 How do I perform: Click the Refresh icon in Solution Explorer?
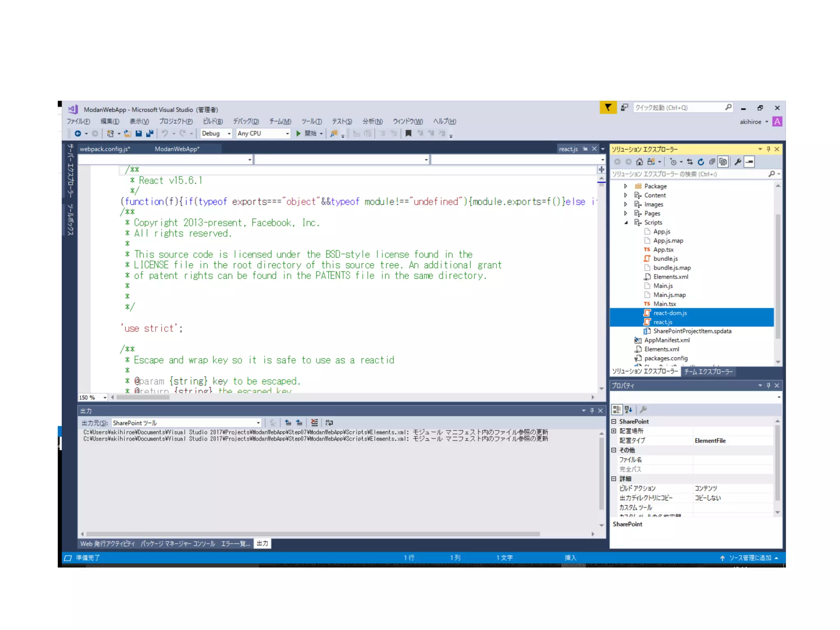pos(701,162)
